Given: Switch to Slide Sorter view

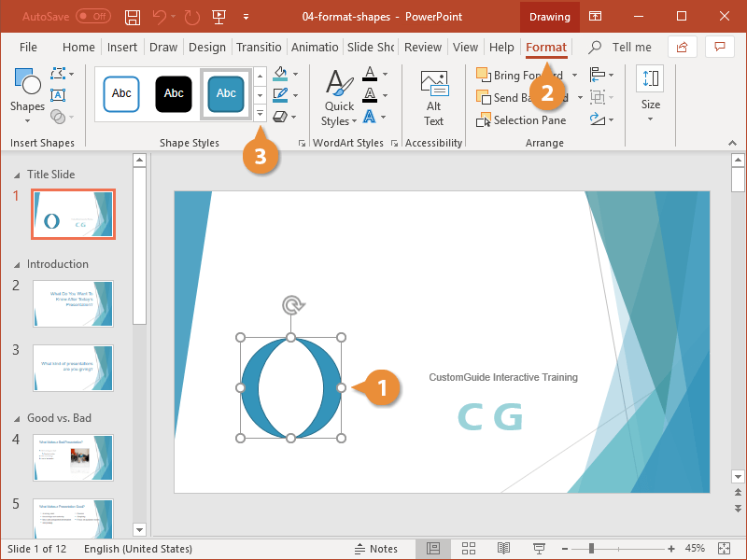Looking at the screenshot, I should pos(469,549).
